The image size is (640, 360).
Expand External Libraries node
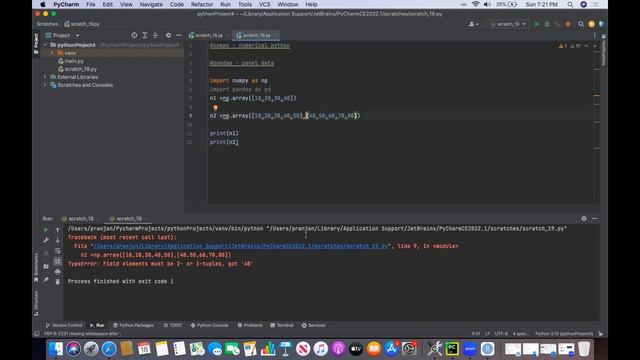(x=45, y=77)
